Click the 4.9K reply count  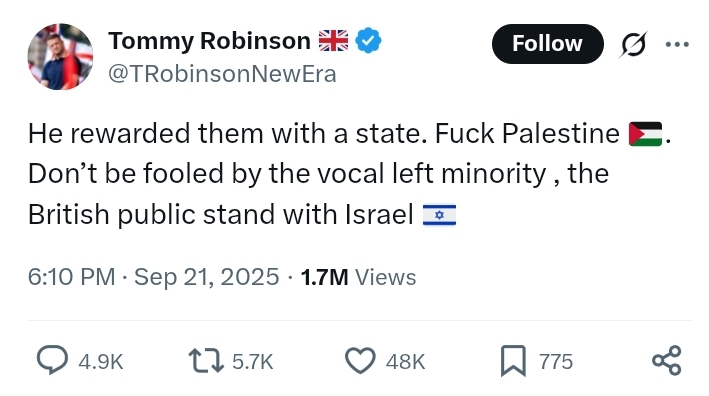(101, 362)
